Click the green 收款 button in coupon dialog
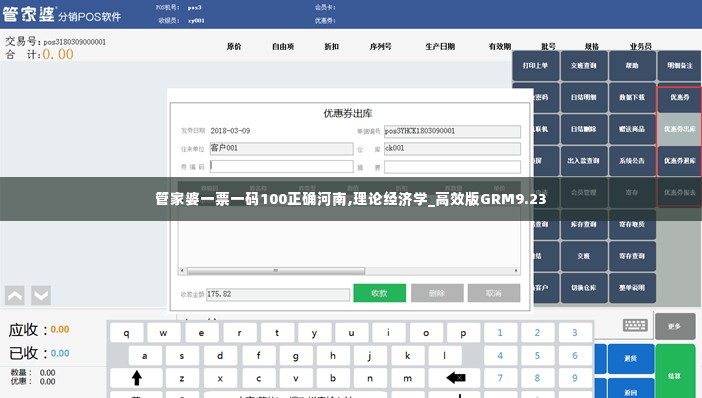 [x=379, y=293]
